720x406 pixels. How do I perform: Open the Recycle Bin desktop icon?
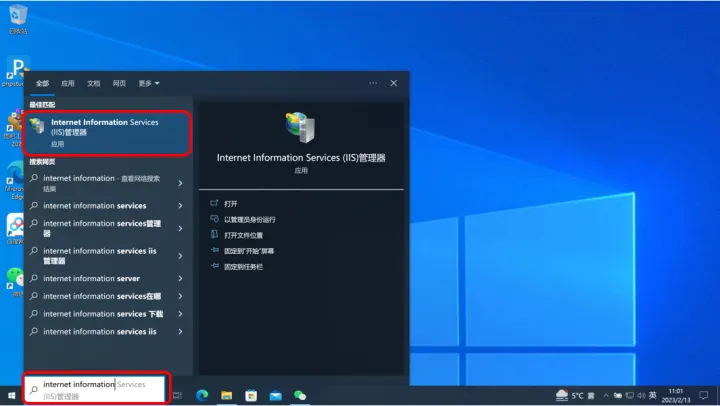click(x=17, y=17)
